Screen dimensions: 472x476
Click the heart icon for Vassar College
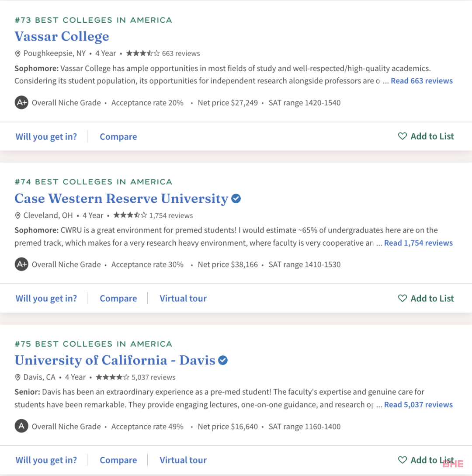tap(402, 136)
